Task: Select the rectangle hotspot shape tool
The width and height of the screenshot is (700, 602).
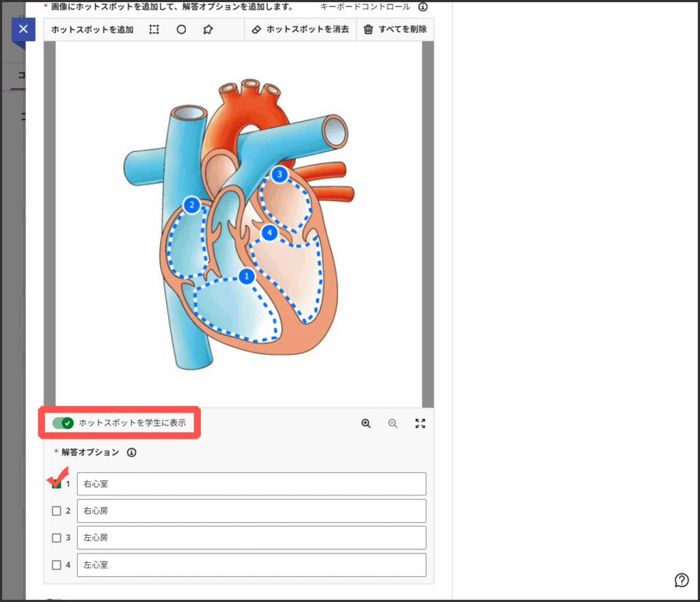Action: (x=154, y=30)
